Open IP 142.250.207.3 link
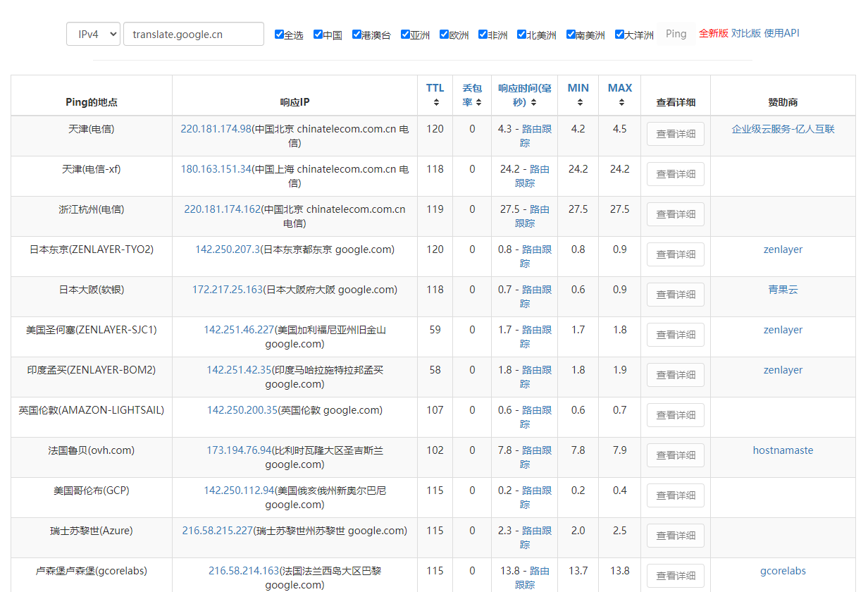The height and width of the screenshot is (592, 868). (228, 249)
